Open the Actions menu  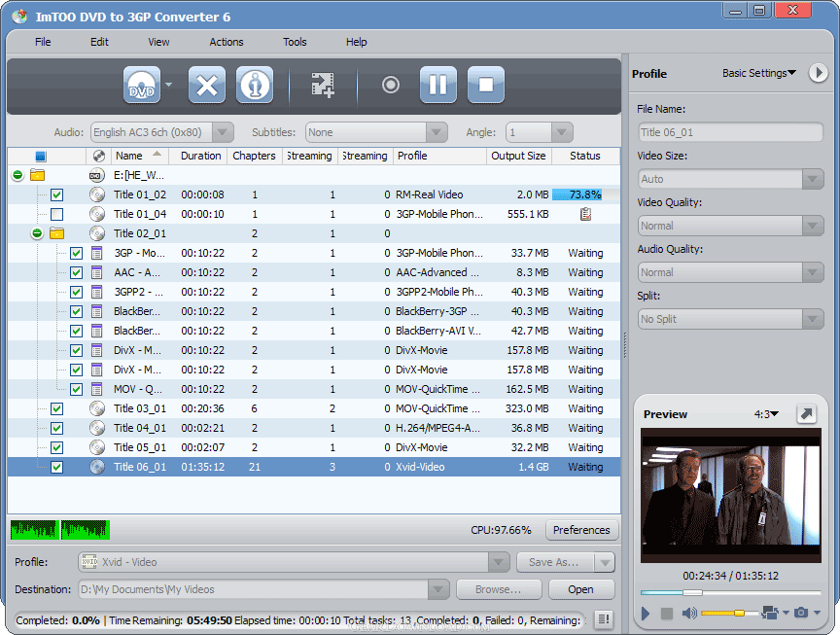[x=227, y=42]
